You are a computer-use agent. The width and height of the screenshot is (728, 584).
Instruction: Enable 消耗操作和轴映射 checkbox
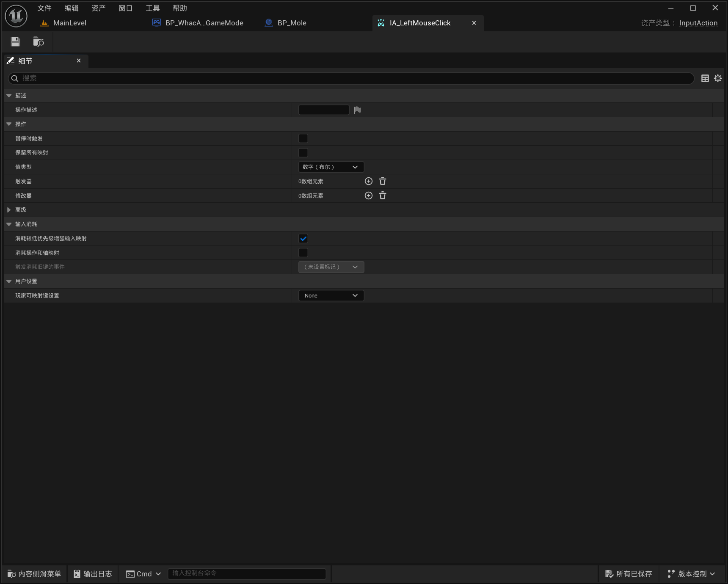click(x=303, y=253)
